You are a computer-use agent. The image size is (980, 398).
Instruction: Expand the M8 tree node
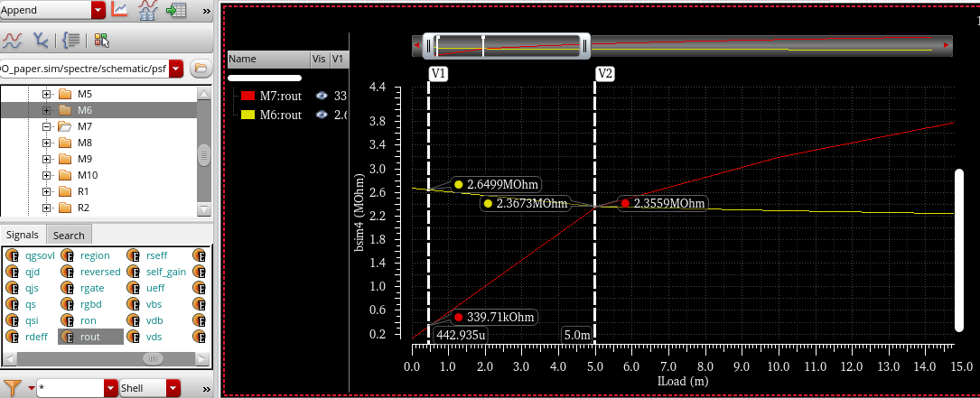tap(46, 143)
